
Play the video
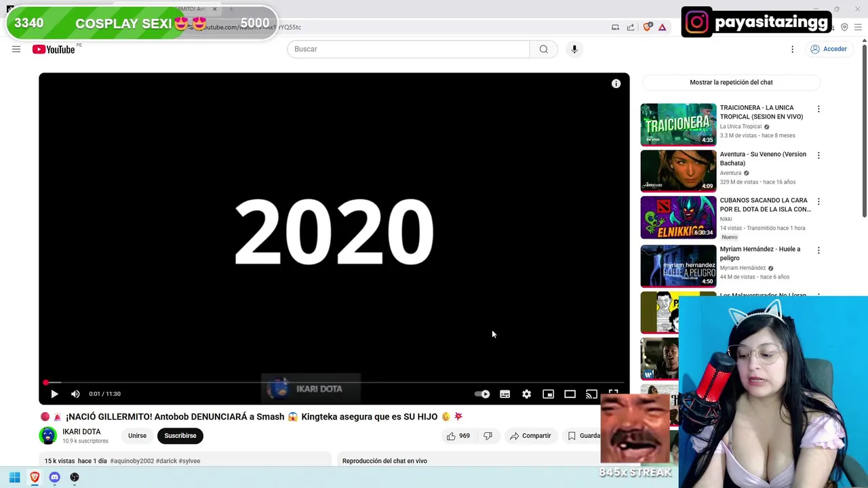point(54,394)
